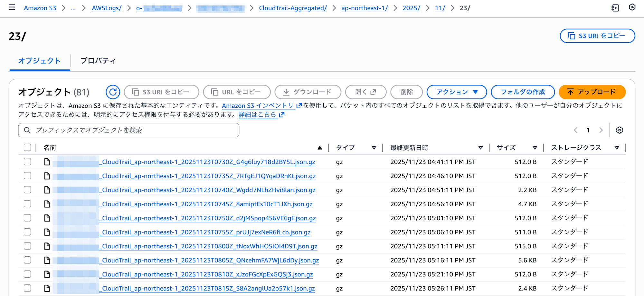This screenshot has width=644, height=296.
Task: Open the Amazon Q assistant icon
Action: [x=632, y=7]
